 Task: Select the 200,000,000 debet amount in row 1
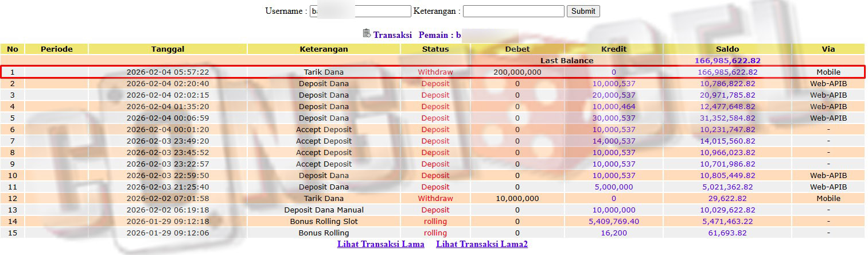[x=517, y=72]
